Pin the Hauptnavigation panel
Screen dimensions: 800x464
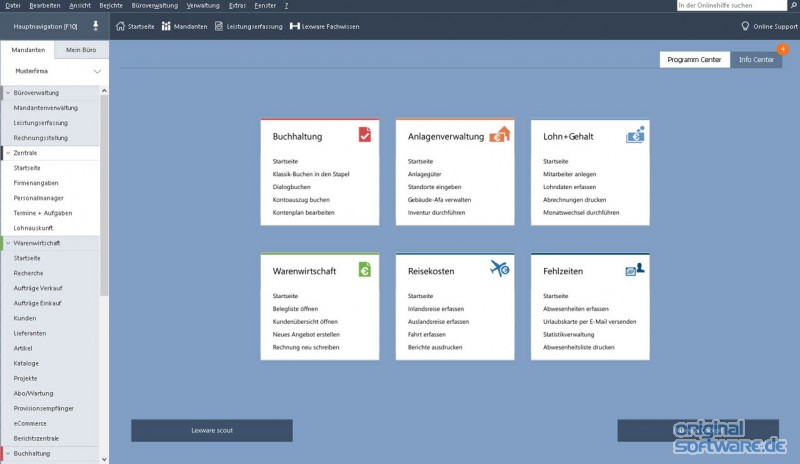[x=95, y=26]
